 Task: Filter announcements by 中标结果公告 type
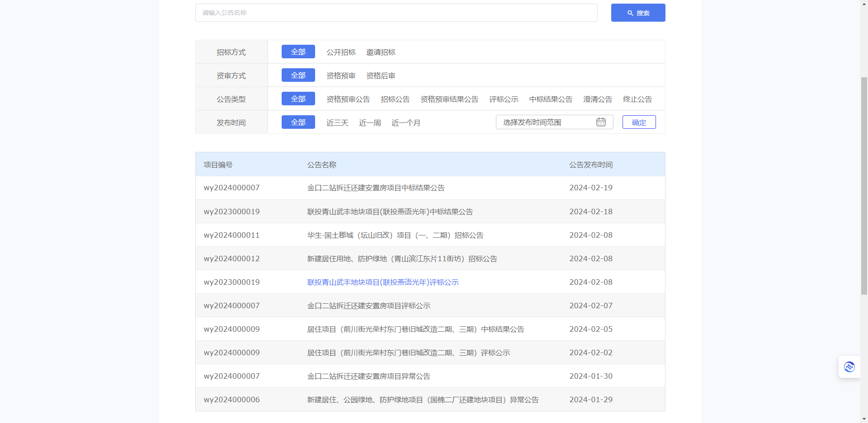pos(551,99)
